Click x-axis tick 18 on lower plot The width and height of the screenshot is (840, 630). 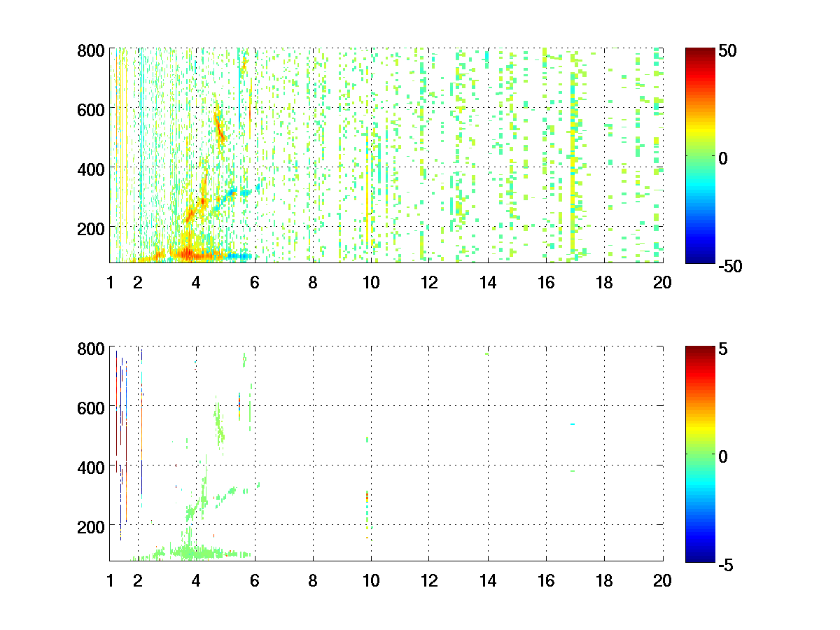tap(604, 580)
